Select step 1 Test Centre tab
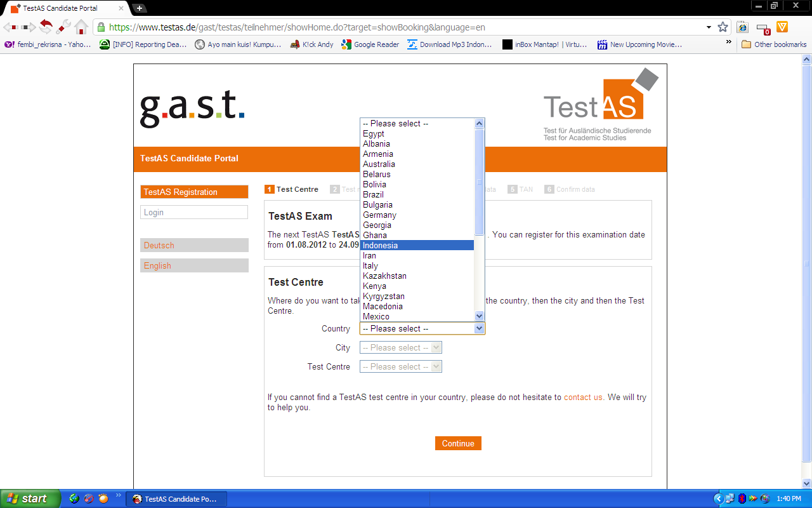This screenshot has height=508, width=812. (x=292, y=189)
